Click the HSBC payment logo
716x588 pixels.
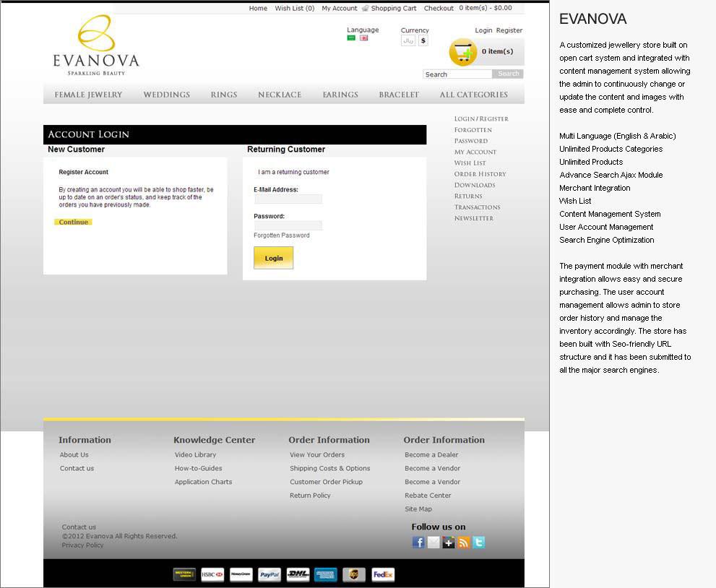point(213,574)
